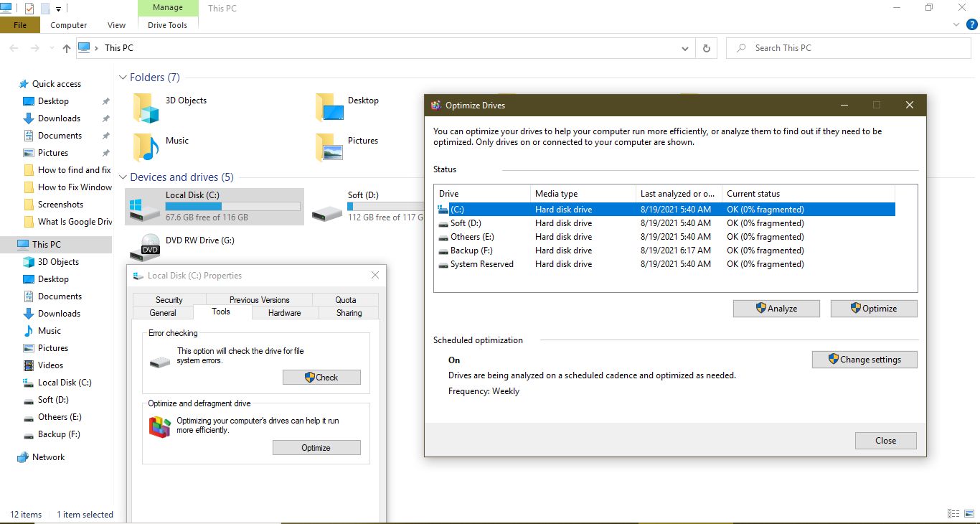
Task: Click the Videos icon in the sidebar
Action: coord(29,365)
